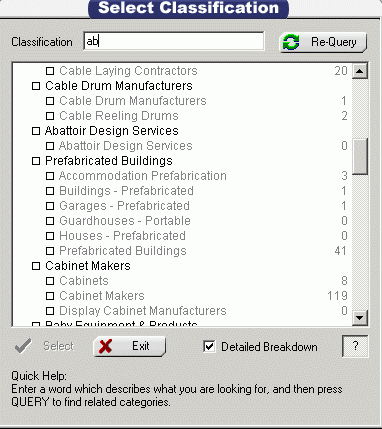Image resolution: width=382 pixels, height=429 pixels.
Task: Toggle the Detailed Breakdown checkbox
Action: [x=209, y=346]
